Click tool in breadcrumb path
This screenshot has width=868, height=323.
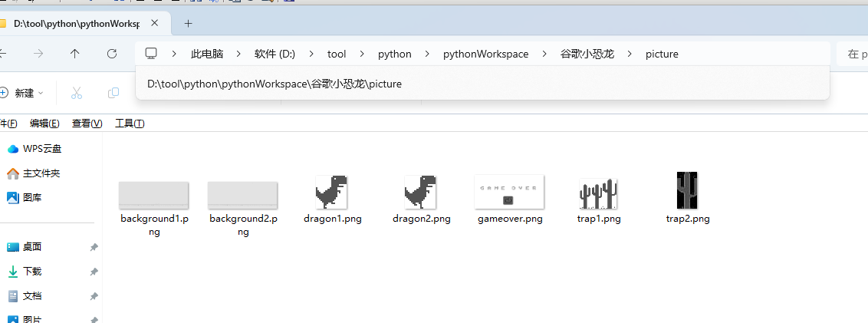(337, 54)
